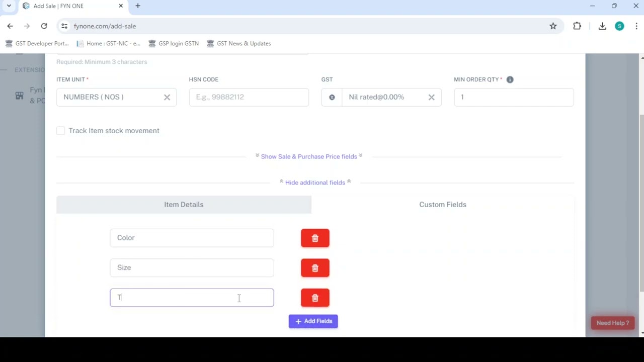The width and height of the screenshot is (644, 362).
Task: Click the 'Required: Minimum 3 characters' hint
Action: tap(102, 62)
